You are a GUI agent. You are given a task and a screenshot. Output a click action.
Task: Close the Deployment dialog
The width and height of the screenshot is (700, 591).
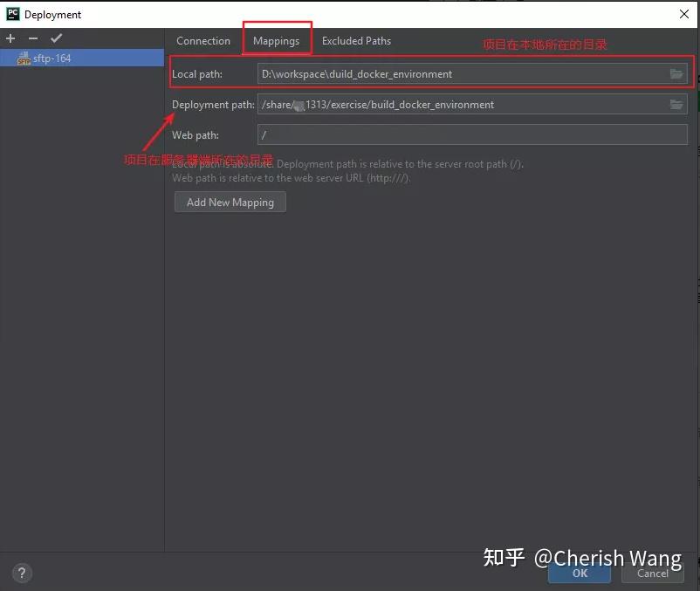[x=684, y=13]
